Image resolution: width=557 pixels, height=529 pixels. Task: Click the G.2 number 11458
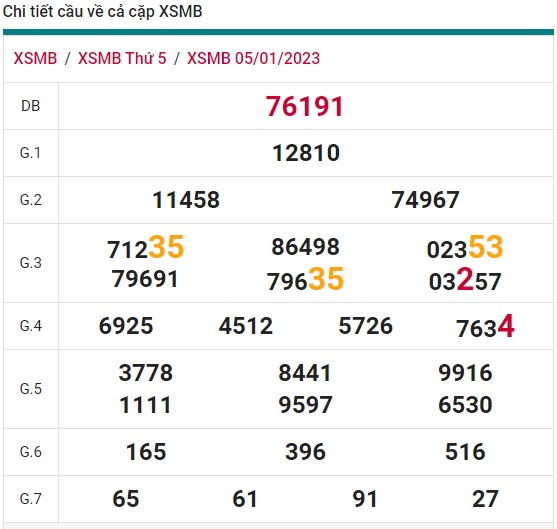[186, 200]
